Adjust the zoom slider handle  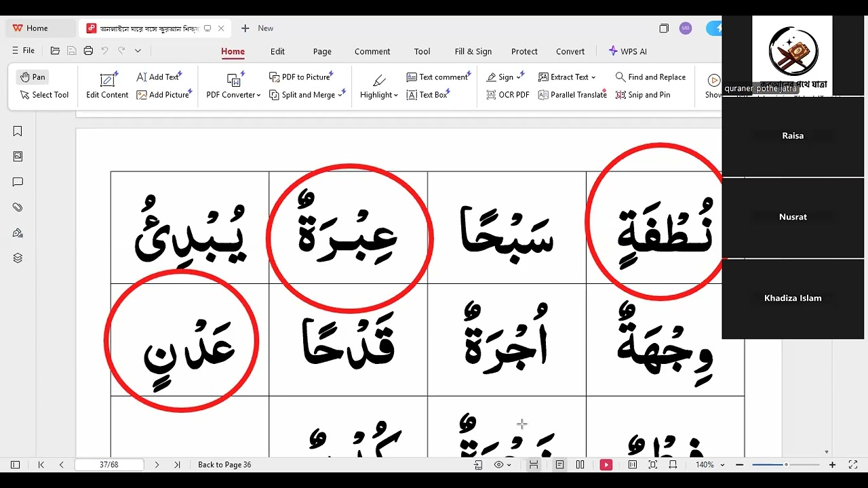786,465
